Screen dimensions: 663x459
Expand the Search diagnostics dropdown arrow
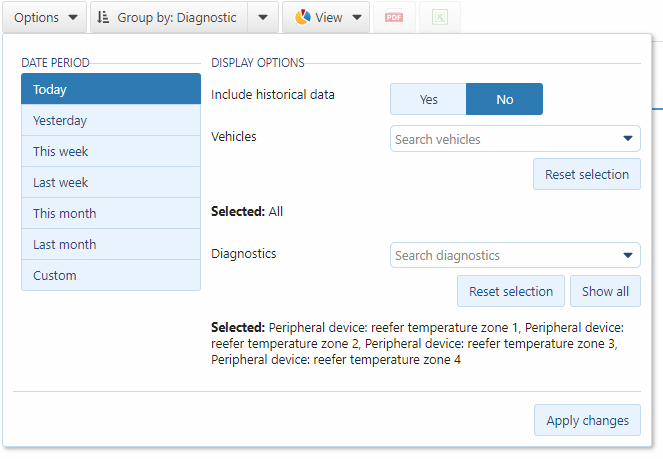(x=628, y=255)
